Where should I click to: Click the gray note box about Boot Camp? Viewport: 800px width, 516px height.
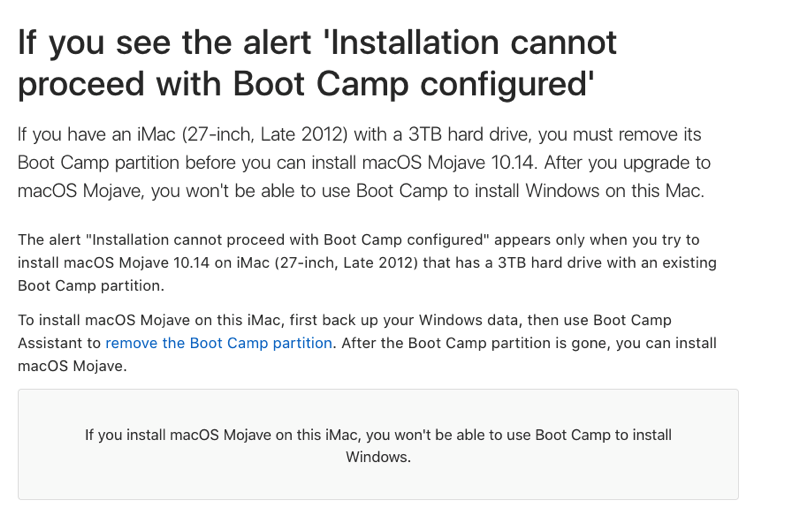378,444
